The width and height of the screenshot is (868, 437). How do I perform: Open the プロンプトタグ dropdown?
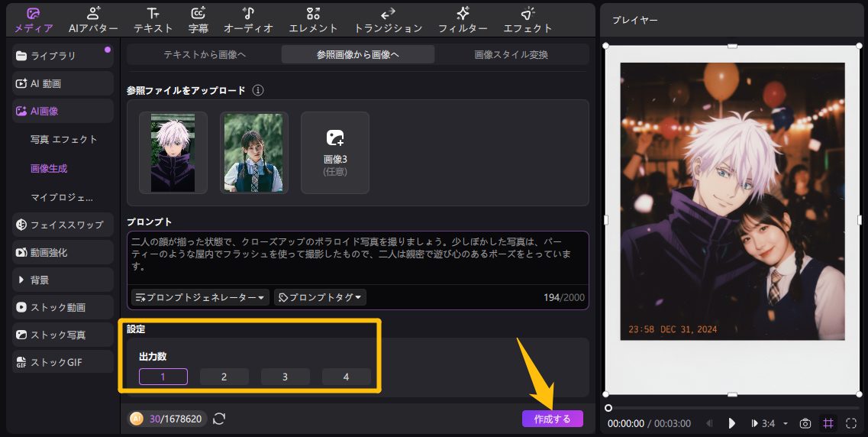(x=320, y=297)
